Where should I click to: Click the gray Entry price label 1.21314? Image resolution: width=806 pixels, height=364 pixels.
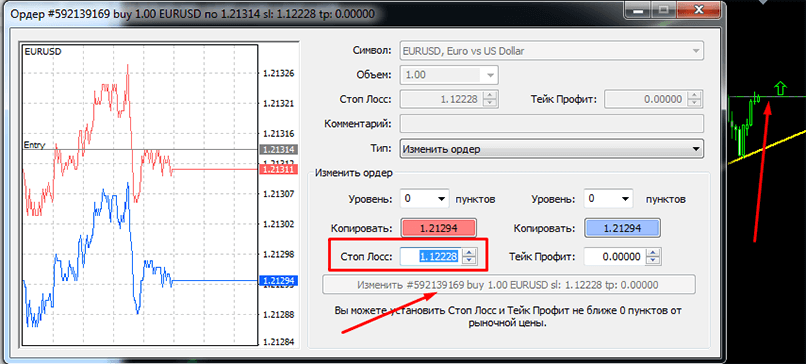[279, 150]
